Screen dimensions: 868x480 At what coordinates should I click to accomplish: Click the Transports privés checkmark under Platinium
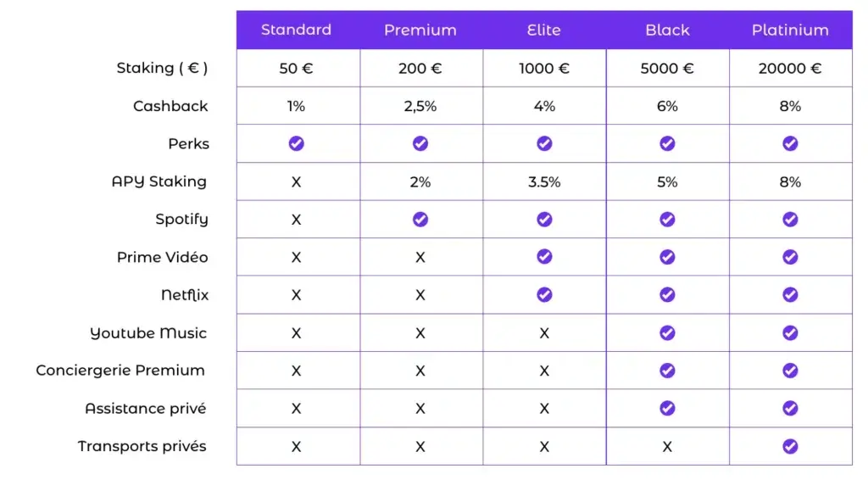pos(790,446)
